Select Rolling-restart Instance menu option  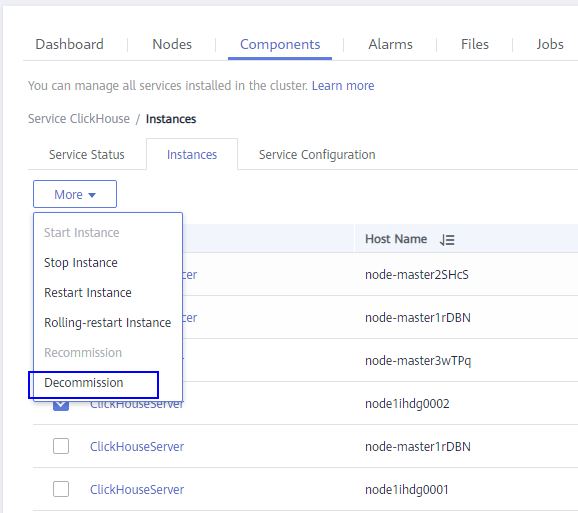pyautogui.click(x=107, y=322)
